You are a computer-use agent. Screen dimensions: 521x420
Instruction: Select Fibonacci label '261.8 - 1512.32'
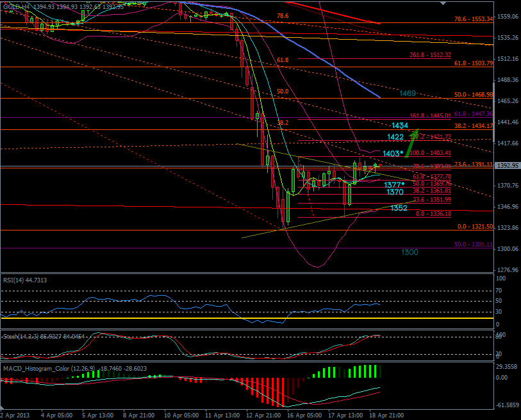pos(430,55)
